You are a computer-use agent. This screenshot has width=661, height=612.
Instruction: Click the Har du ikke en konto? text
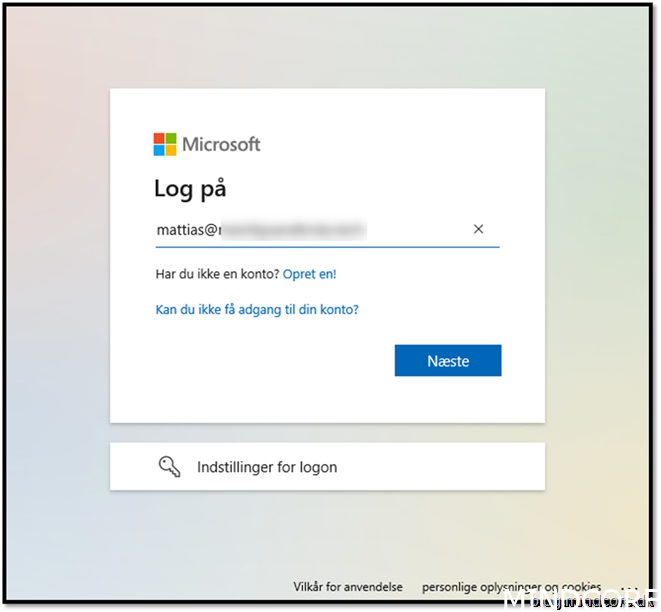218,274
